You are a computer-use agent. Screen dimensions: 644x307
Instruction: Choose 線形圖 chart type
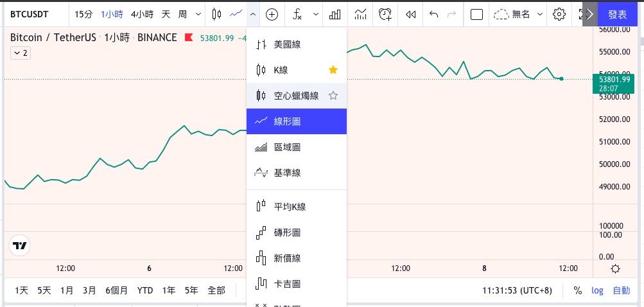(297, 121)
